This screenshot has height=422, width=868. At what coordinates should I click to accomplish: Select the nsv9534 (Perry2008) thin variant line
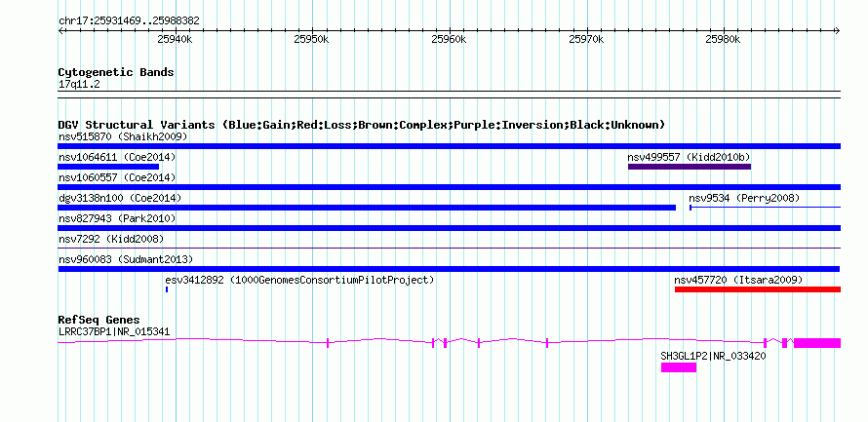(x=765, y=208)
